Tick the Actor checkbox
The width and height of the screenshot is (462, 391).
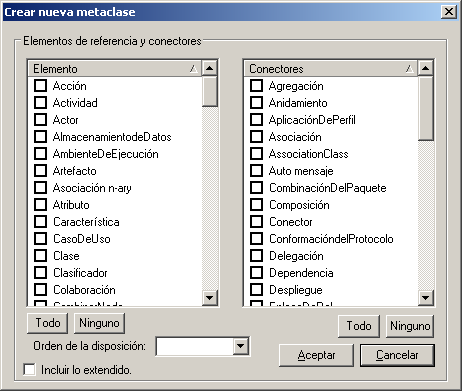click(40, 120)
